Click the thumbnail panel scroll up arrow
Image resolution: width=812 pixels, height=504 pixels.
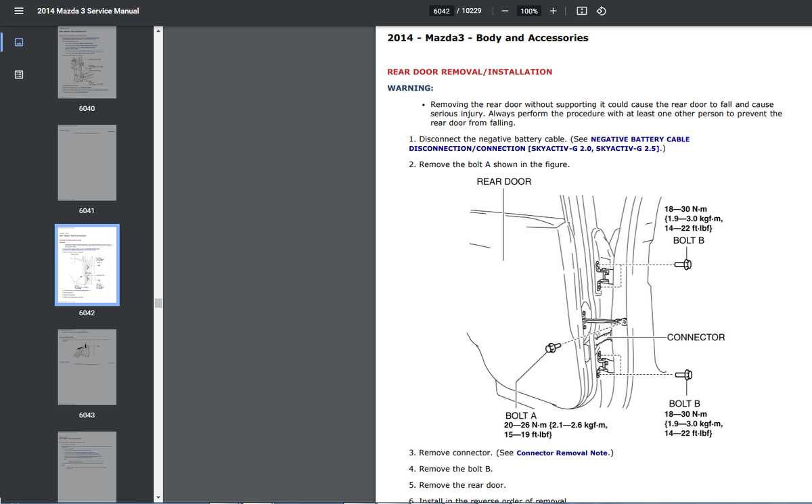pyautogui.click(x=158, y=30)
